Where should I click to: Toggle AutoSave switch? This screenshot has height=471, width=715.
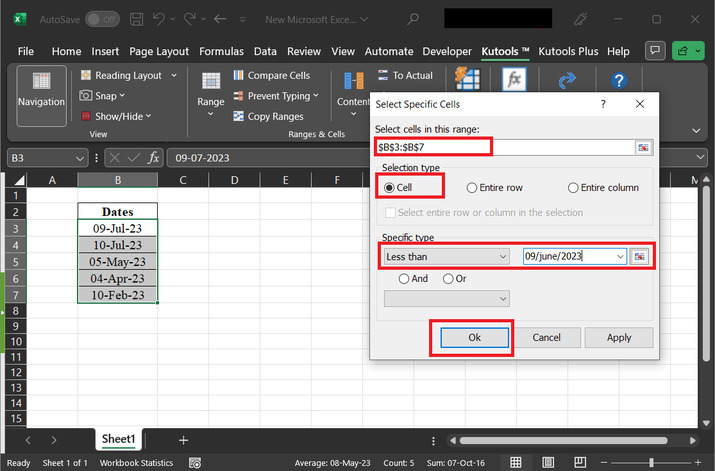click(x=103, y=19)
